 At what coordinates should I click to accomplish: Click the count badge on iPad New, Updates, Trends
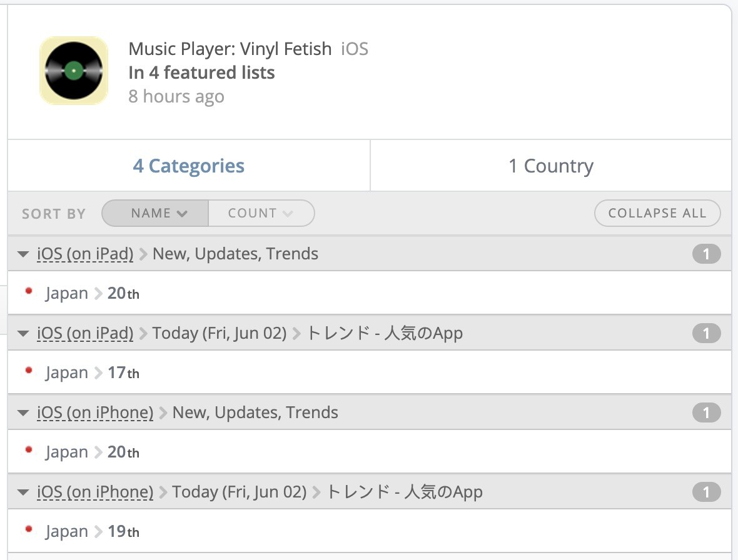(706, 254)
